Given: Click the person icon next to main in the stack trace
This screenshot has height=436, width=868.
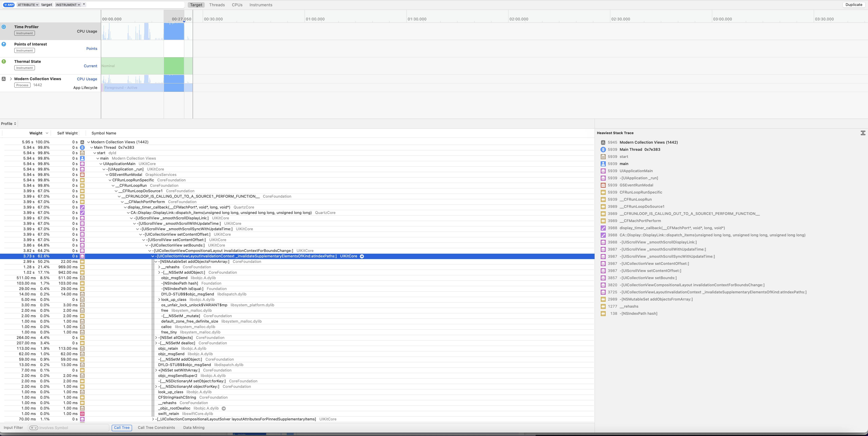Looking at the screenshot, I should (x=603, y=164).
